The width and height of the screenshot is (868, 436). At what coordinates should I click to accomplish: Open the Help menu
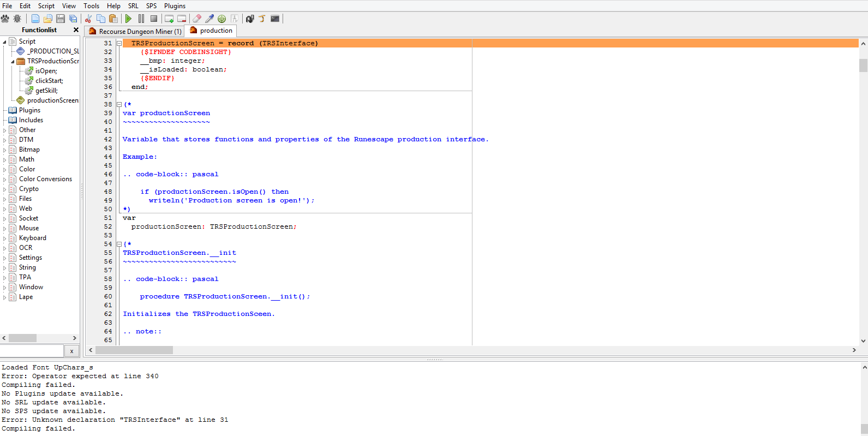coord(114,6)
